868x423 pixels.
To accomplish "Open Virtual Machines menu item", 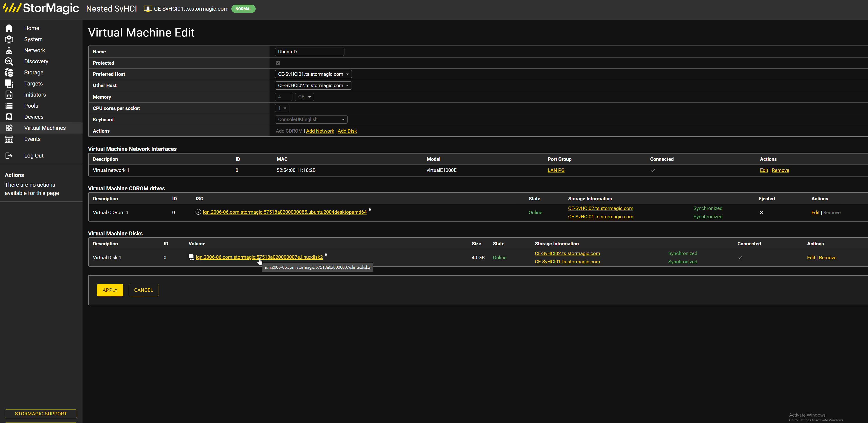I will pyautogui.click(x=45, y=128).
